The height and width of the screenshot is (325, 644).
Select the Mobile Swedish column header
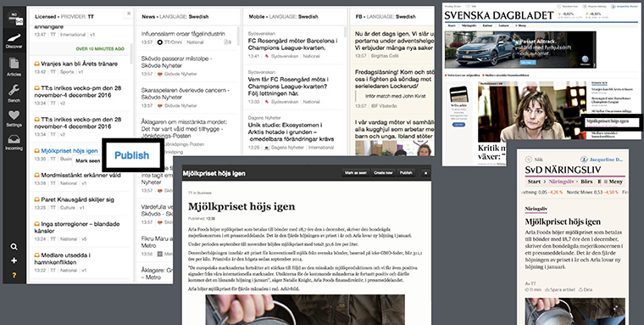283,16
